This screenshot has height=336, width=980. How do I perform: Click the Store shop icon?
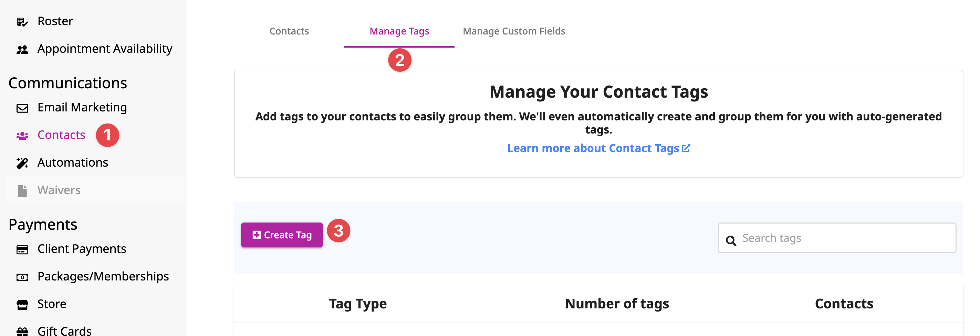pyautogui.click(x=22, y=305)
